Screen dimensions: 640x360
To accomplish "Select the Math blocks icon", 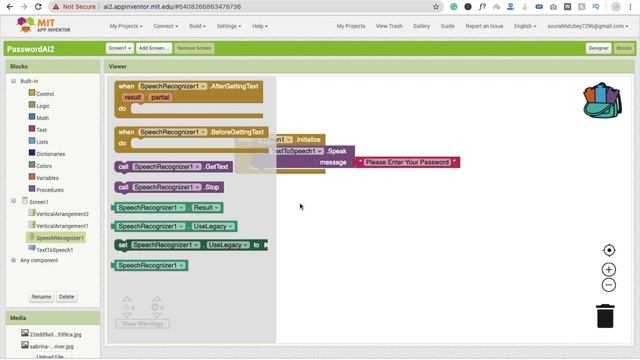I will (32, 117).
